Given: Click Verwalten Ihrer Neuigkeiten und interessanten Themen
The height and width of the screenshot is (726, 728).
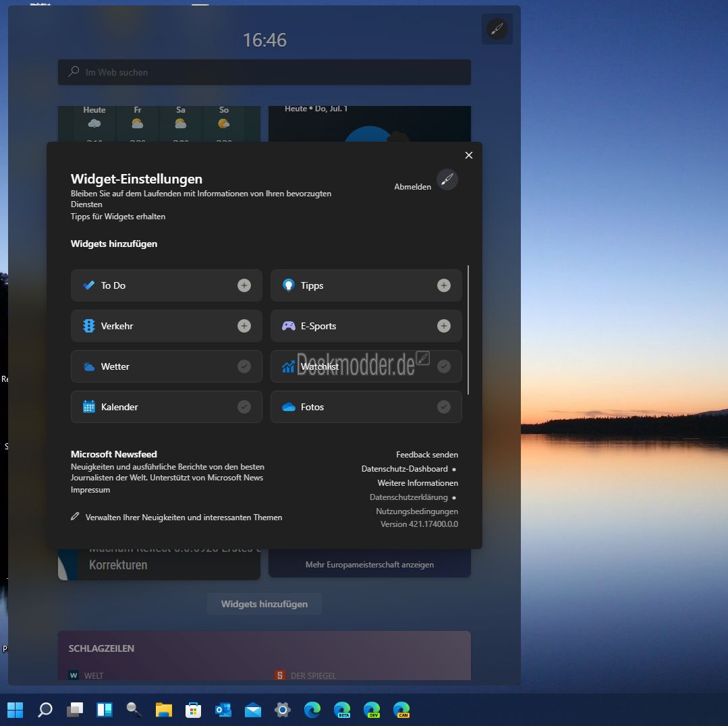Looking at the screenshot, I should pyautogui.click(x=184, y=517).
